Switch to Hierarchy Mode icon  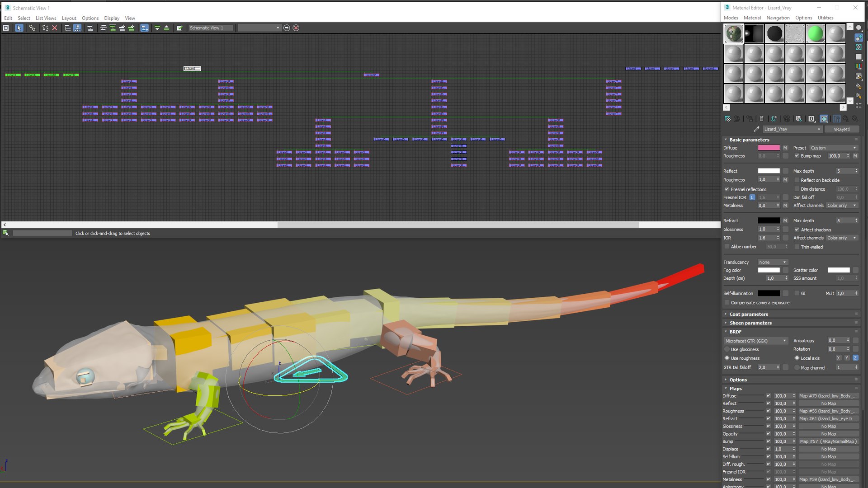[x=68, y=28]
